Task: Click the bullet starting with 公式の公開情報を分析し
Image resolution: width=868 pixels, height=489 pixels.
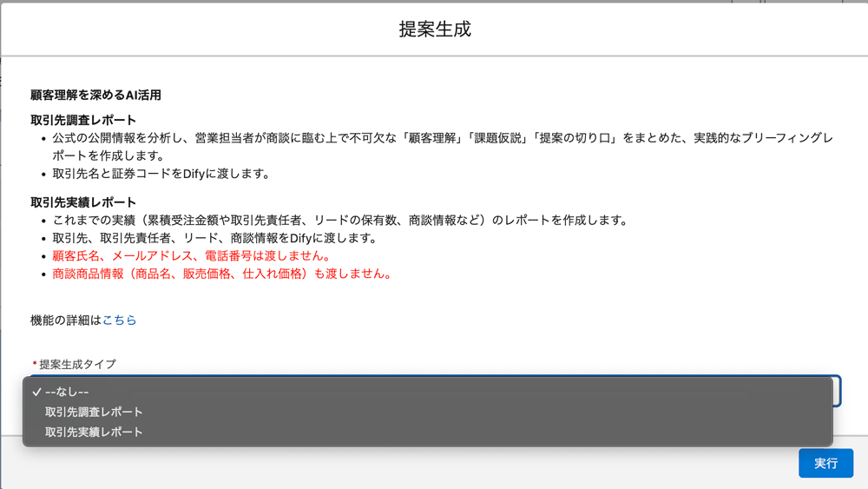Action: 443,147
